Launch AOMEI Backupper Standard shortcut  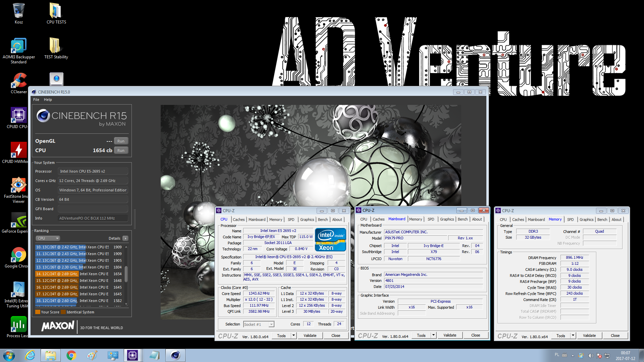pos(18,50)
